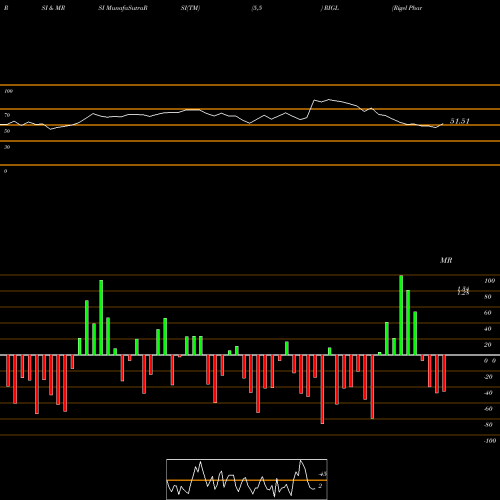500x500 pixels.
Task: Click the MR axis label -20
Action: click(488, 377)
